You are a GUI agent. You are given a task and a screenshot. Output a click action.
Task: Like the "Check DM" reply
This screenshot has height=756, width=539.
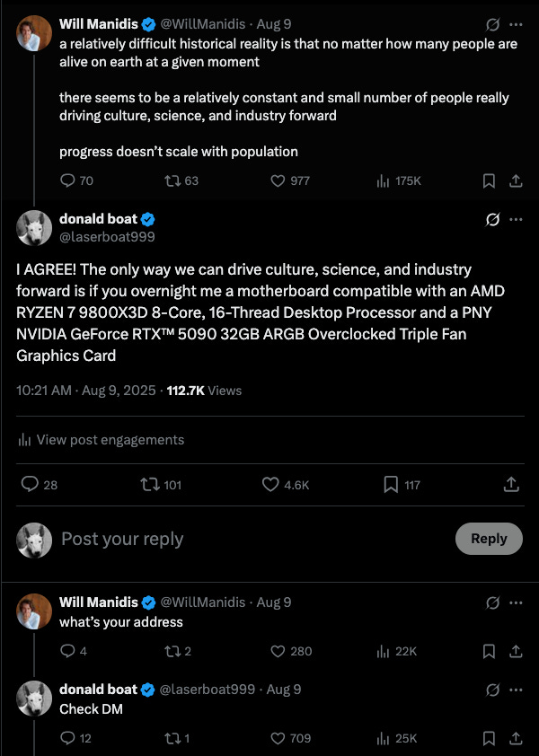(278, 738)
